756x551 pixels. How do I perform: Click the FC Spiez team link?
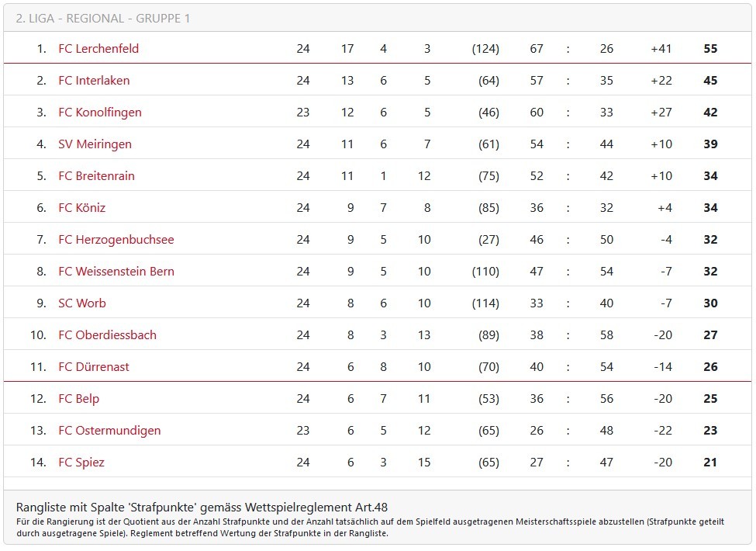point(81,463)
